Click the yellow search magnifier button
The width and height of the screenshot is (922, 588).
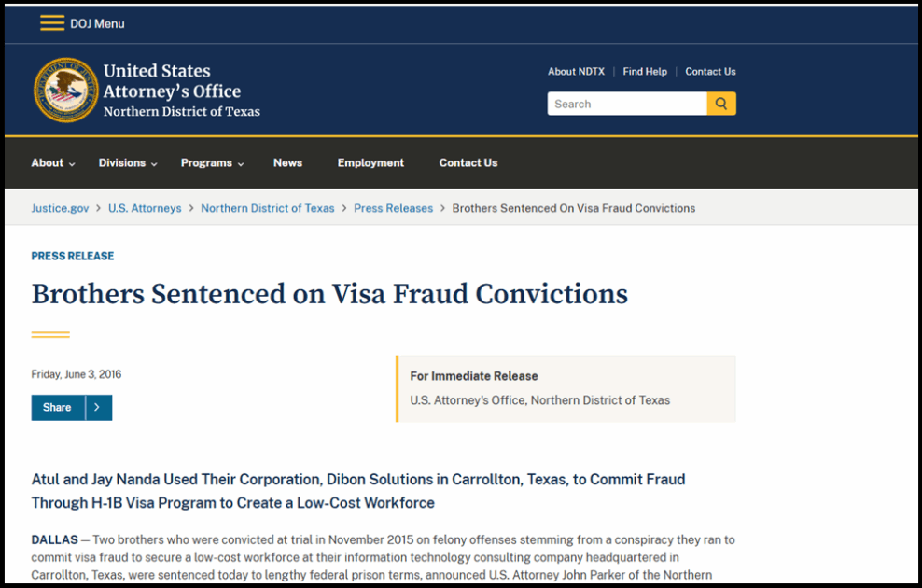[721, 104]
